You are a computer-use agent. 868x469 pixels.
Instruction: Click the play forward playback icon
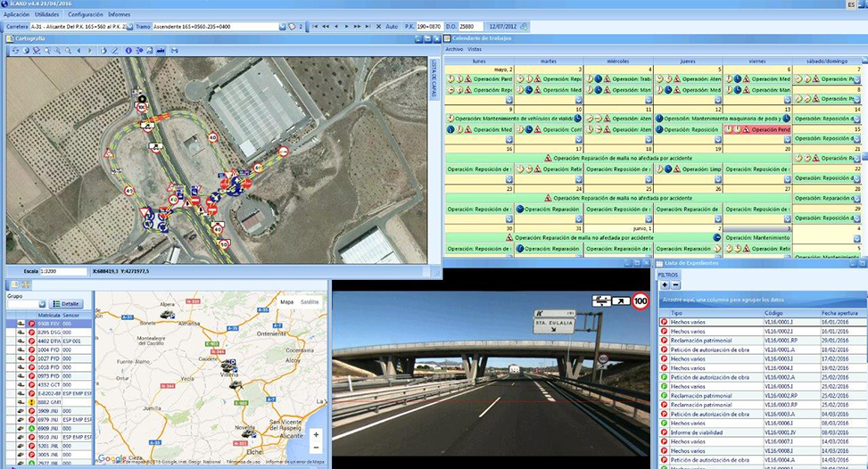click(x=346, y=27)
